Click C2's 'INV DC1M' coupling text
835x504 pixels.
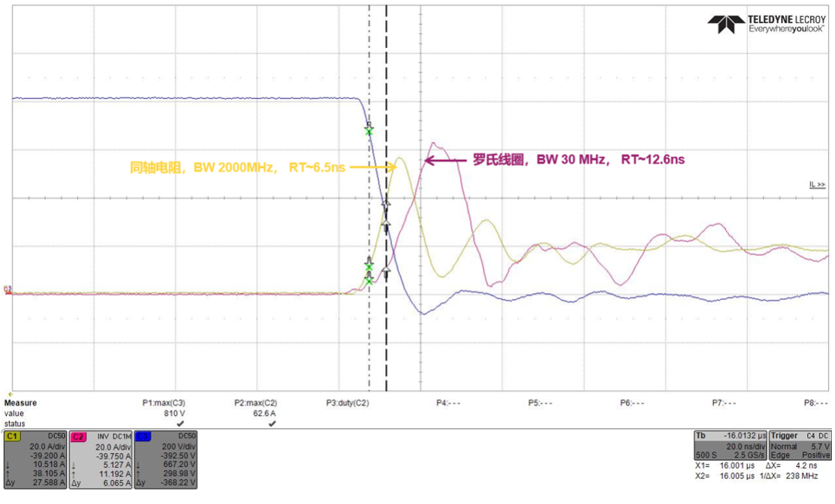114,437
